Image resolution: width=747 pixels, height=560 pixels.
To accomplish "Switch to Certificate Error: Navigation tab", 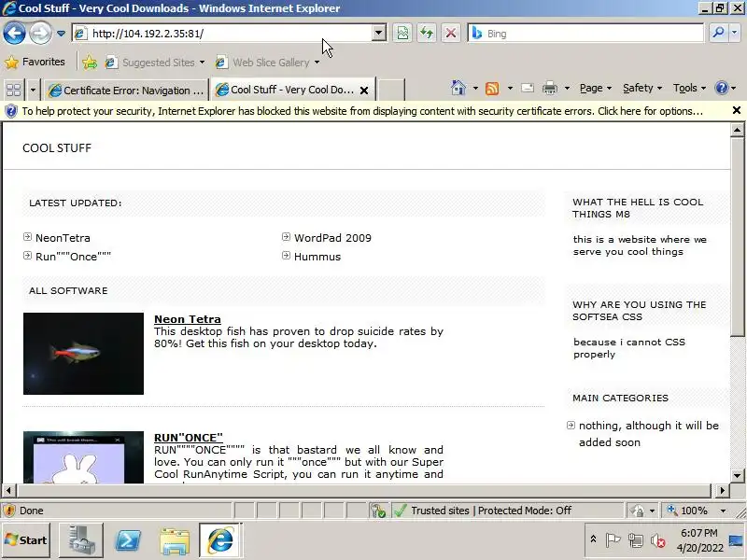I will click(x=126, y=90).
